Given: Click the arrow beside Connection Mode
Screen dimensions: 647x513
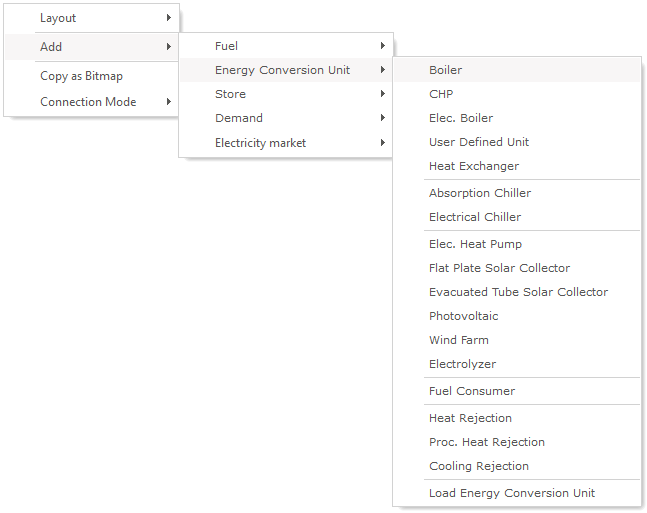Looking at the screenshot, I should [x=168, y=101].
